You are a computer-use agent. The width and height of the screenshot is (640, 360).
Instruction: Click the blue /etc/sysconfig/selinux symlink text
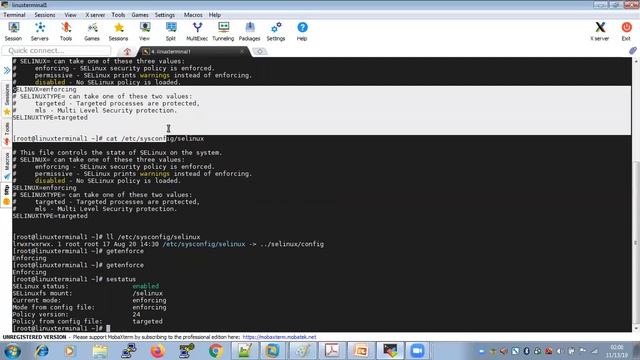coord(204,244)
